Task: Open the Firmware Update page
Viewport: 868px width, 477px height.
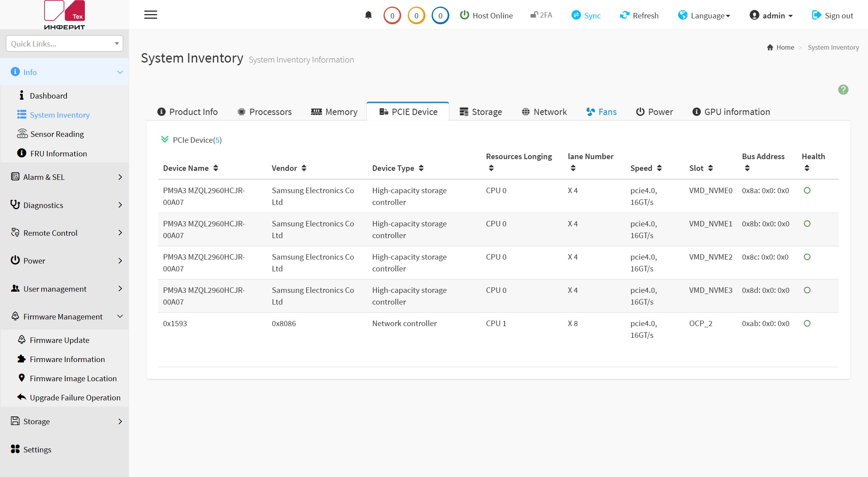Action: click(x=59, y=340)
